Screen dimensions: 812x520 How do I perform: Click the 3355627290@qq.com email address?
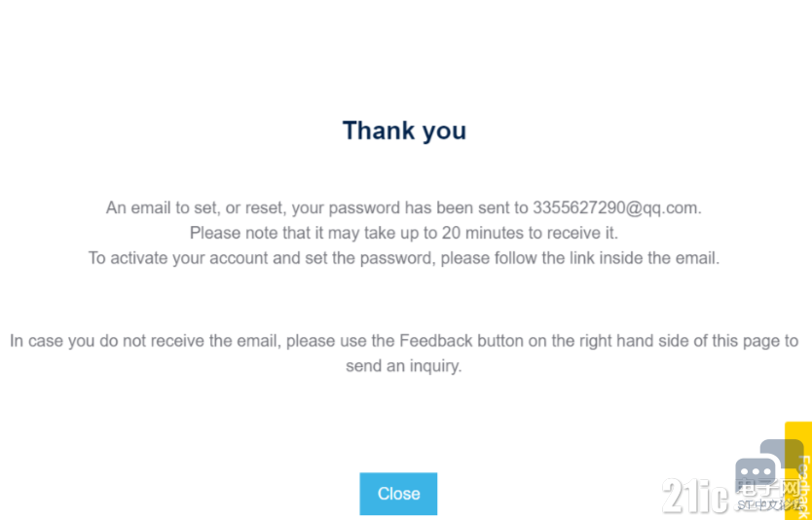(615, 207)
